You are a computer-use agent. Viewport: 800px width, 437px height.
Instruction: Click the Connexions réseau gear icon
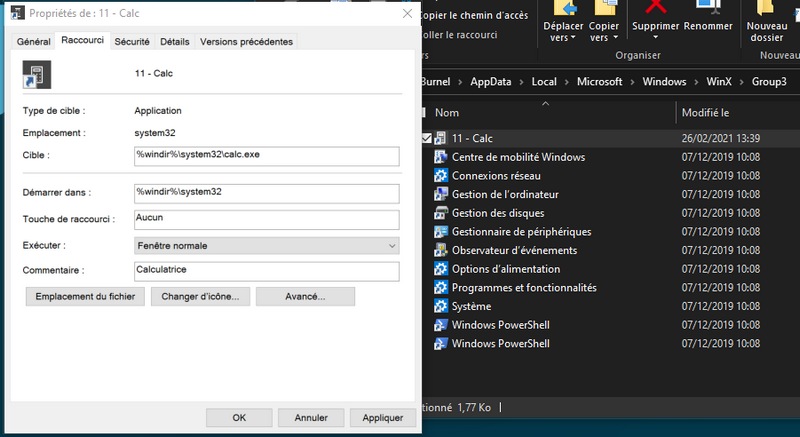(440, 175)
